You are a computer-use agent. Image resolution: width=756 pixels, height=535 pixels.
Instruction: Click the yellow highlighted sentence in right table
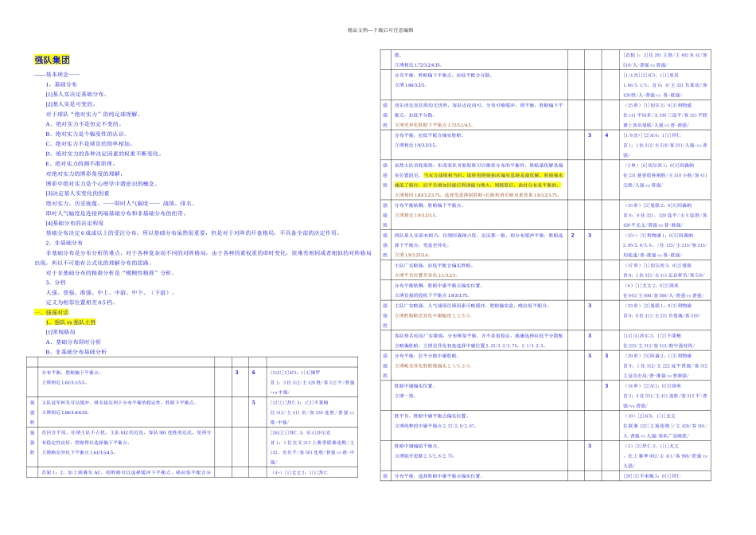(493, 180)
